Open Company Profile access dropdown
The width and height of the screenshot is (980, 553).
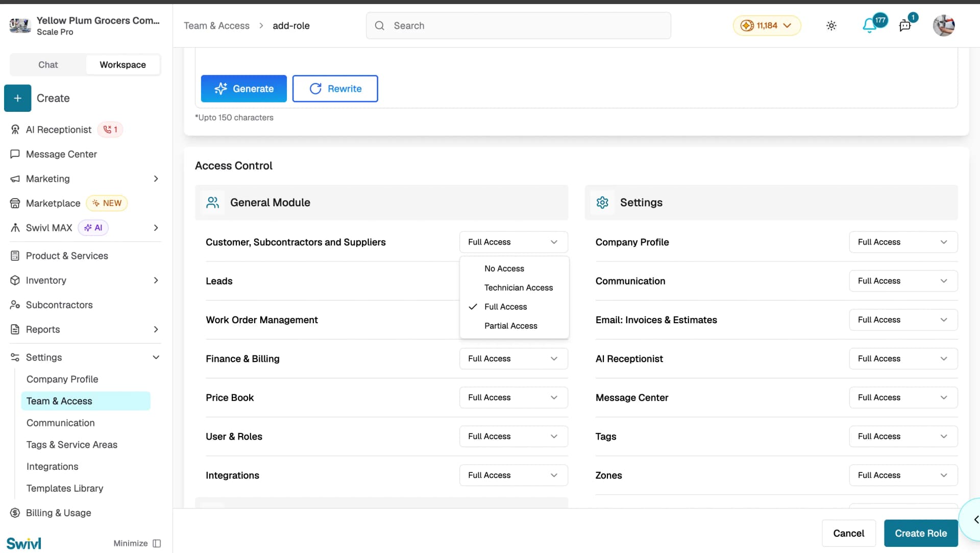(x=903, y=242)
